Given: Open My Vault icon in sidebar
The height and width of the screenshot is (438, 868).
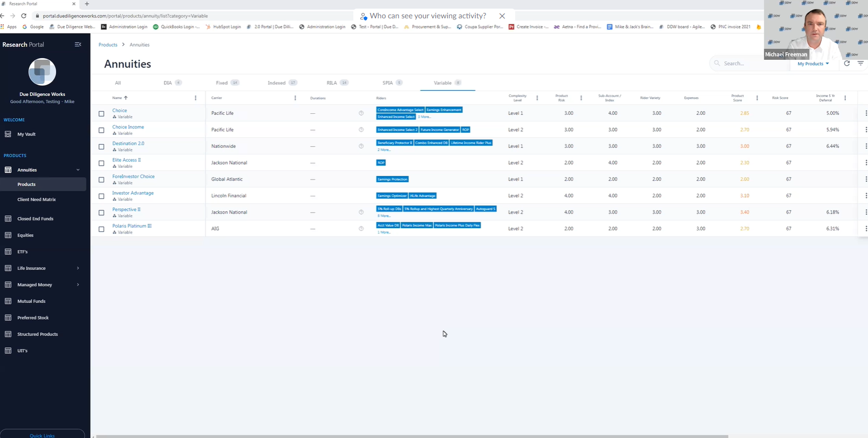Looking at the screenshot, I should (8, 134).
